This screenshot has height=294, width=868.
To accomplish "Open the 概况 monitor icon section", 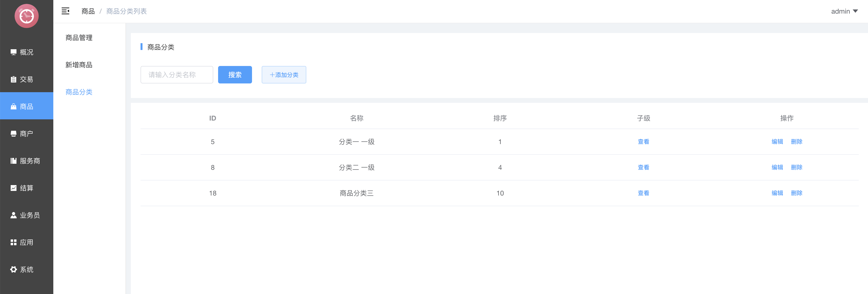I will [x=26, y=52].
